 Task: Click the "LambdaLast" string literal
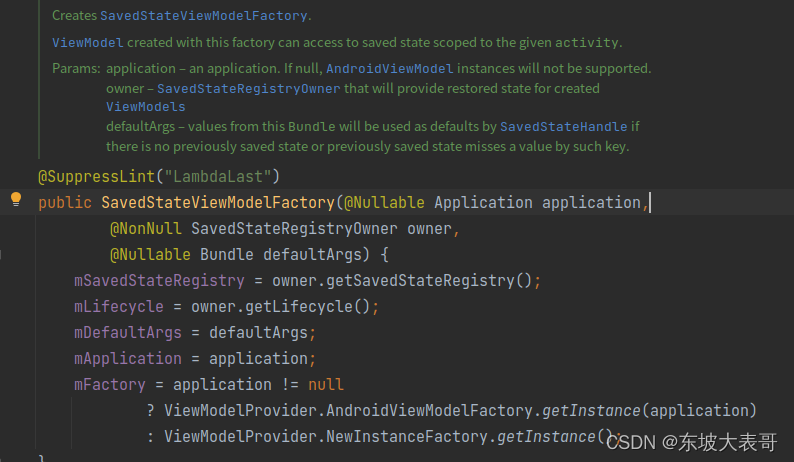pos(218,176)
